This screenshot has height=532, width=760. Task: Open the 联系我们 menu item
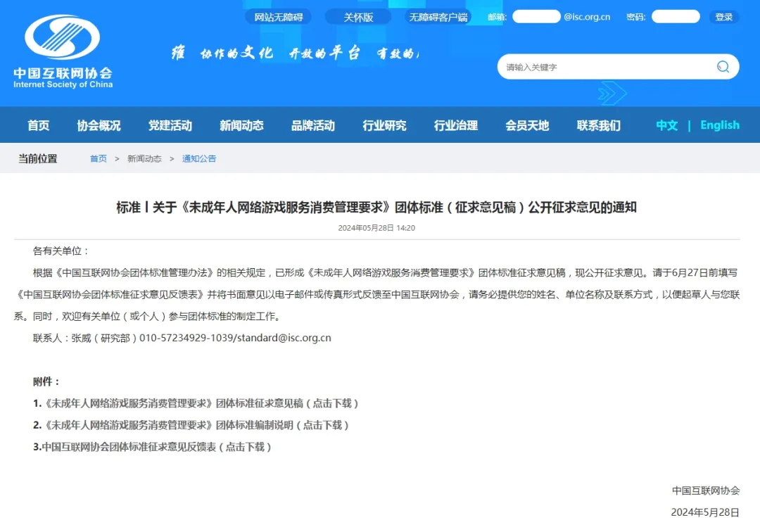599,125
